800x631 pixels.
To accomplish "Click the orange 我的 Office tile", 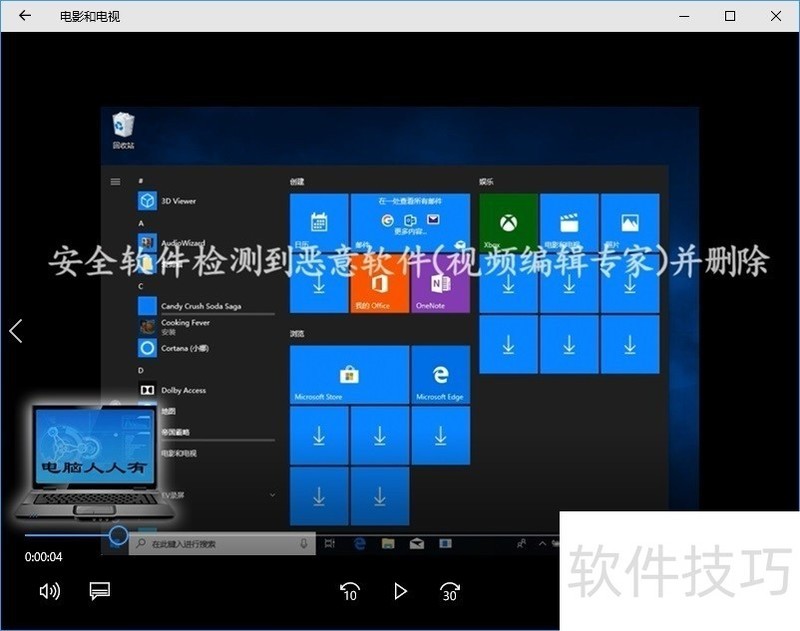I will pyautogui.click(x=380, y=284).
